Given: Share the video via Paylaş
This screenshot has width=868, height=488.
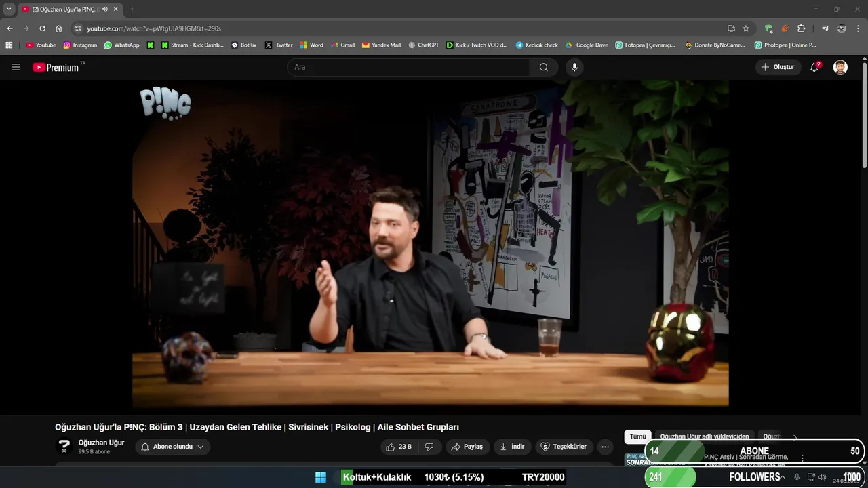Looking at the screenshot, I should coord(467,447).
